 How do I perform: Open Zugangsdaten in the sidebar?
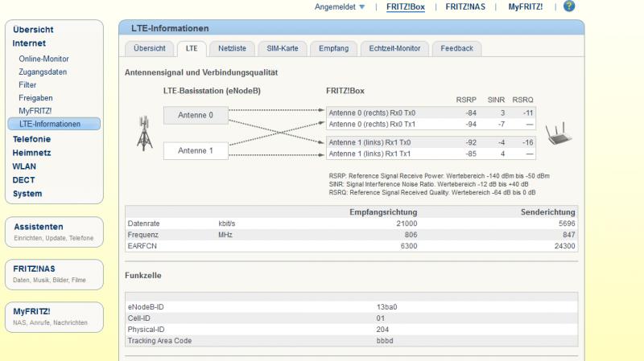point(43,72)
